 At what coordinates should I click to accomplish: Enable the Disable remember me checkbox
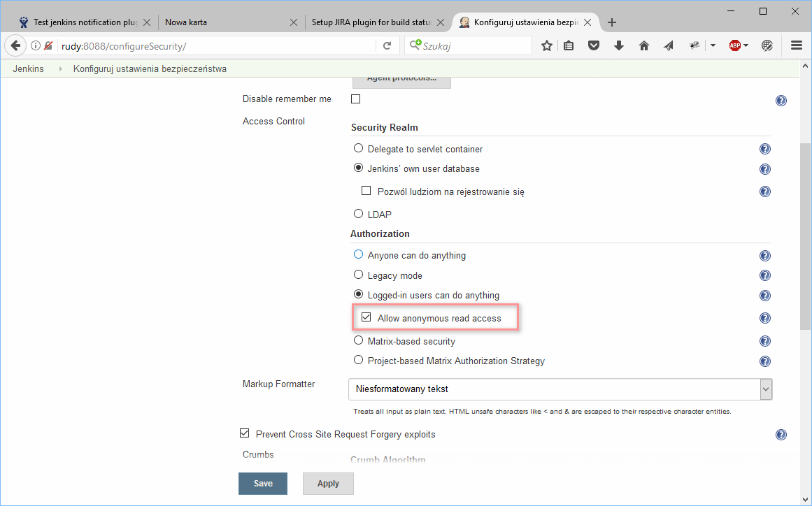tap(355, 99)
